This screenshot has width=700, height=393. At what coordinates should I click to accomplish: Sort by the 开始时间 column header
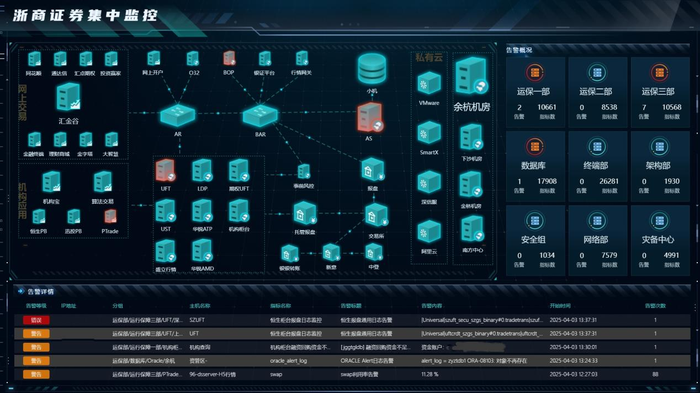(560, 306)
